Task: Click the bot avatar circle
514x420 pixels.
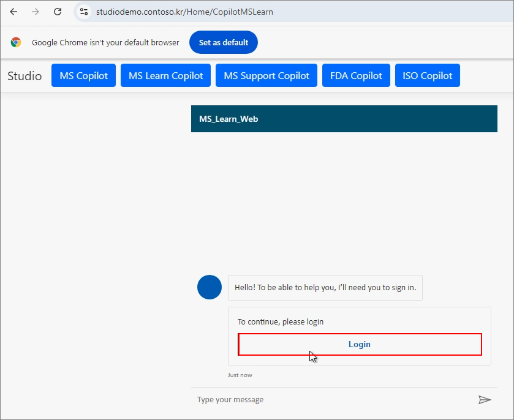Action: [210, 287]
